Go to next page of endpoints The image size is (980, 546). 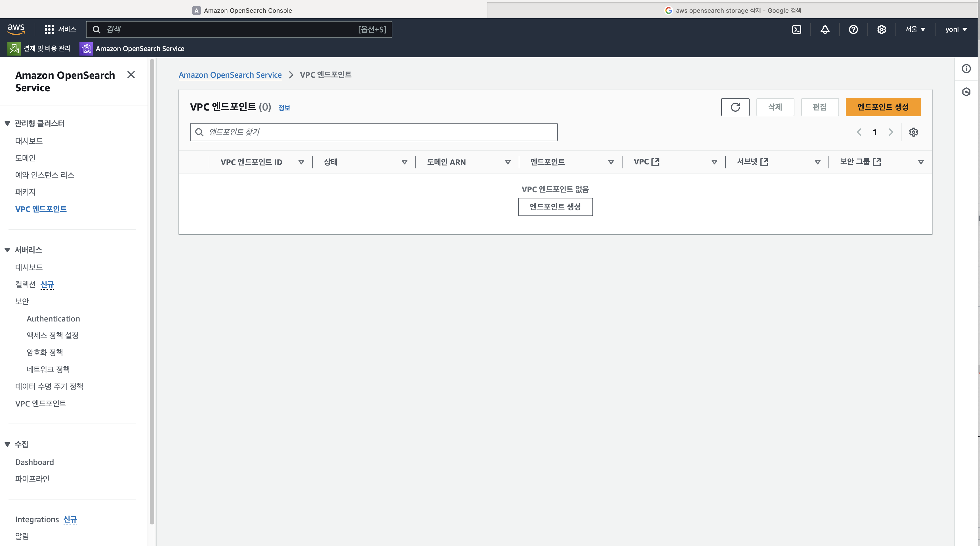coord(891,132)
